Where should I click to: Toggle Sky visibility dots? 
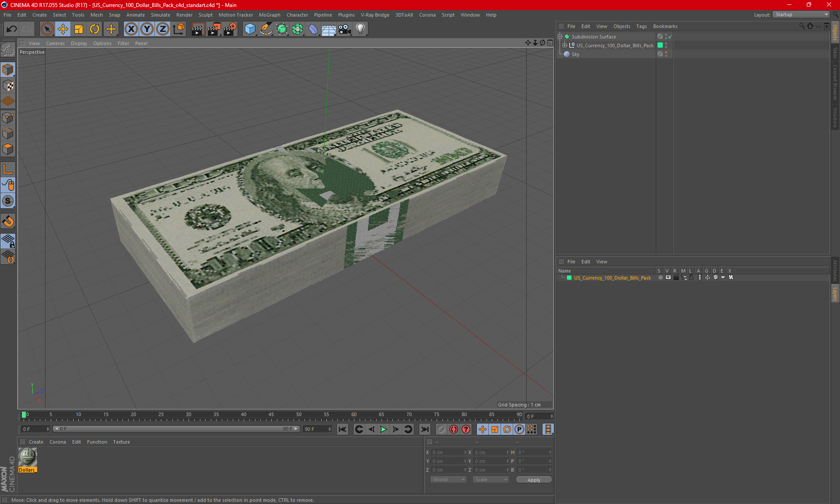666,54
